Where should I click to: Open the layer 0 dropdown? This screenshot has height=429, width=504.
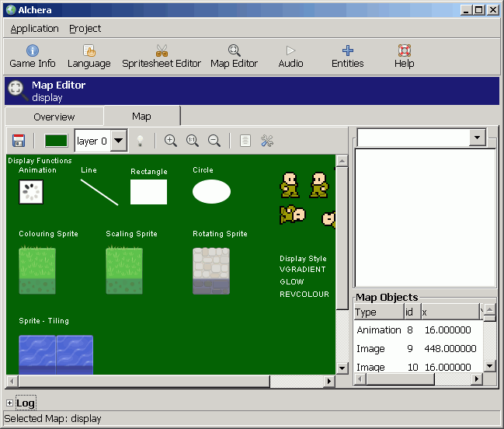[x=119, y=141]
